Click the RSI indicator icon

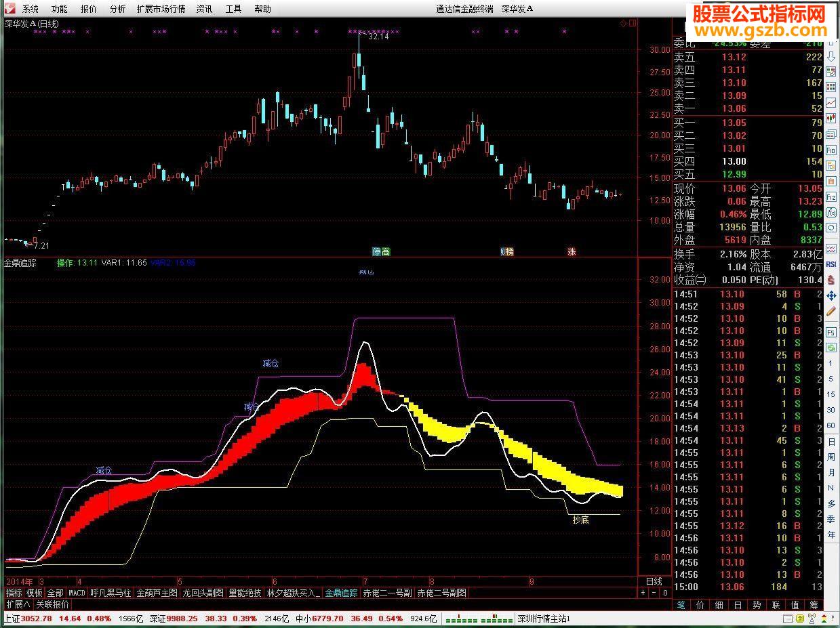point(831,264)
